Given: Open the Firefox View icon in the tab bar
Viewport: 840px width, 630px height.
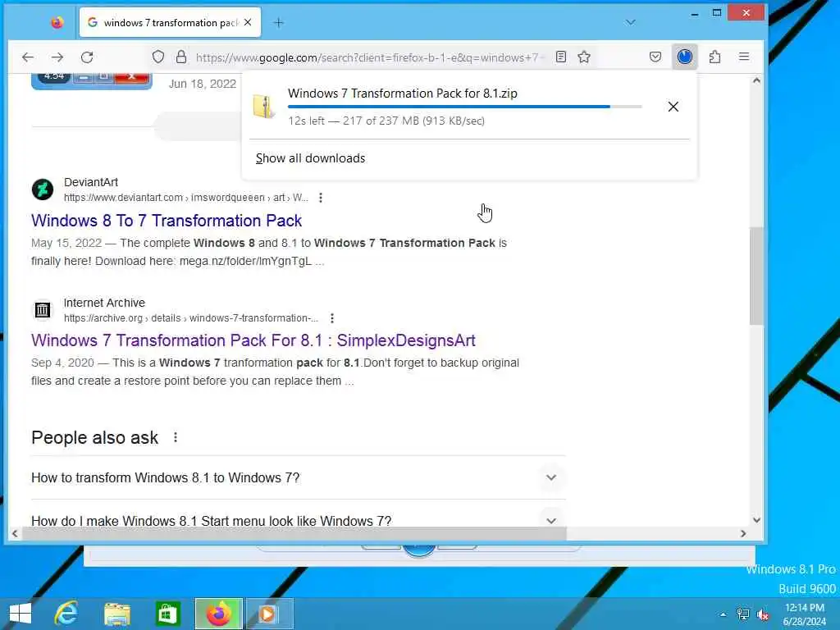Looking at the screenshot, I should (57, 22).
